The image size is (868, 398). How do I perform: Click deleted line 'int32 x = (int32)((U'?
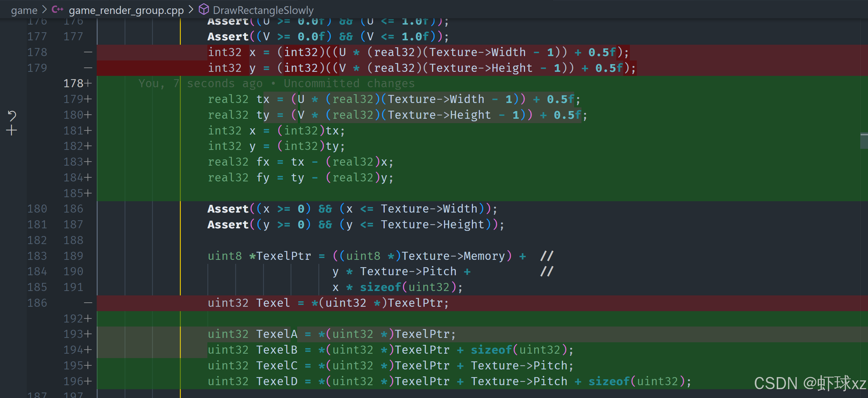[x=418, y=52]
